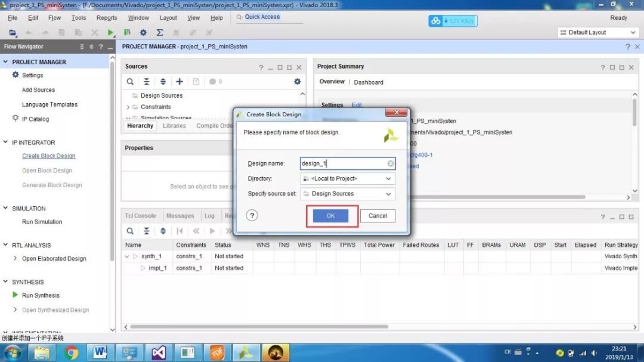Click the Sigma report toolbar icon
This screenshot has width=644, height=362.
160,32
